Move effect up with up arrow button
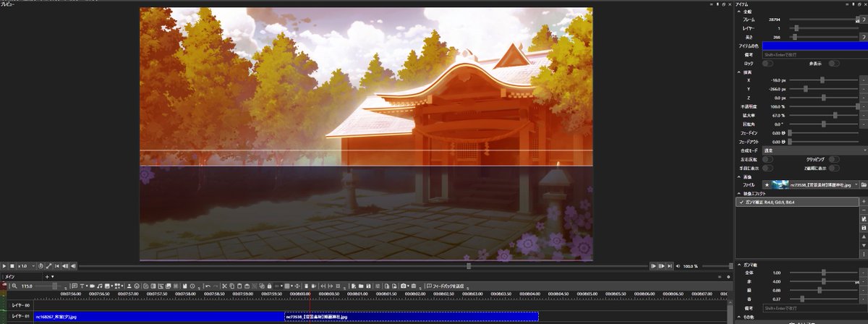Viewport: 868px width, 324px height. [x=864, y=236]
